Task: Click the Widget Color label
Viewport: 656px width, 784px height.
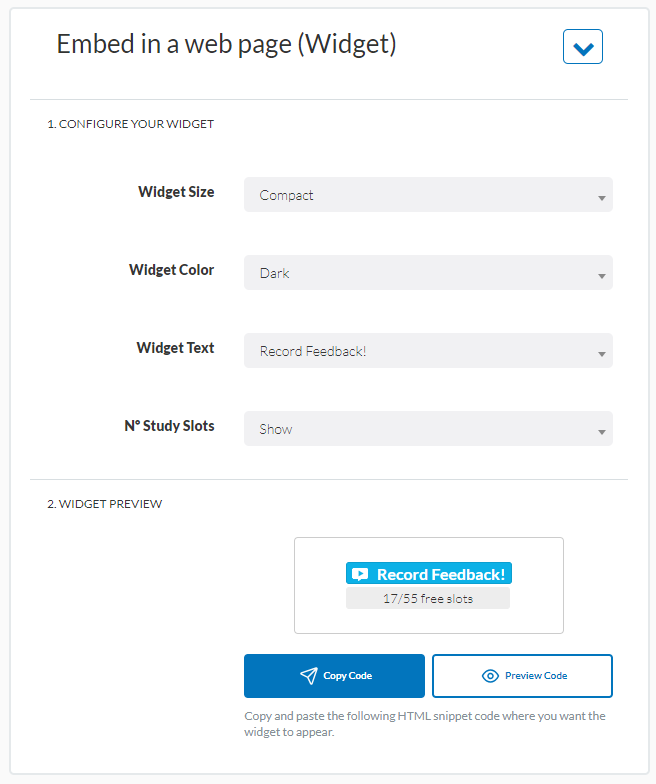Action: [171, 270]
